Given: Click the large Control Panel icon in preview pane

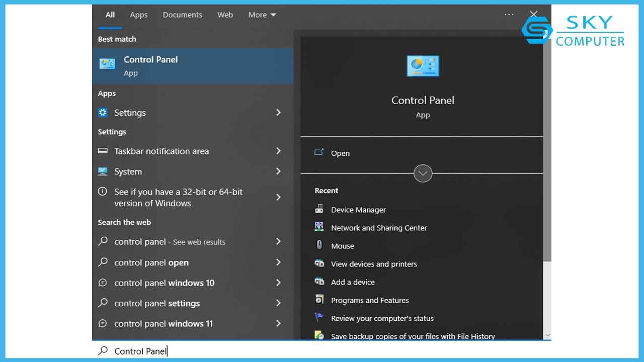Looking at the screenshot, I should [423, 66].
